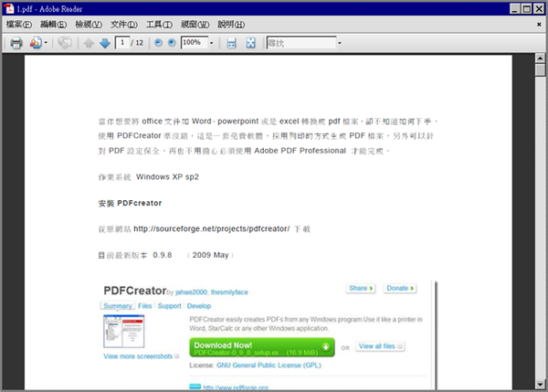Click the PDFCreator screenshot thumbnail
The height and width of the screenshot is (392, 548).
tap(123, 331)
